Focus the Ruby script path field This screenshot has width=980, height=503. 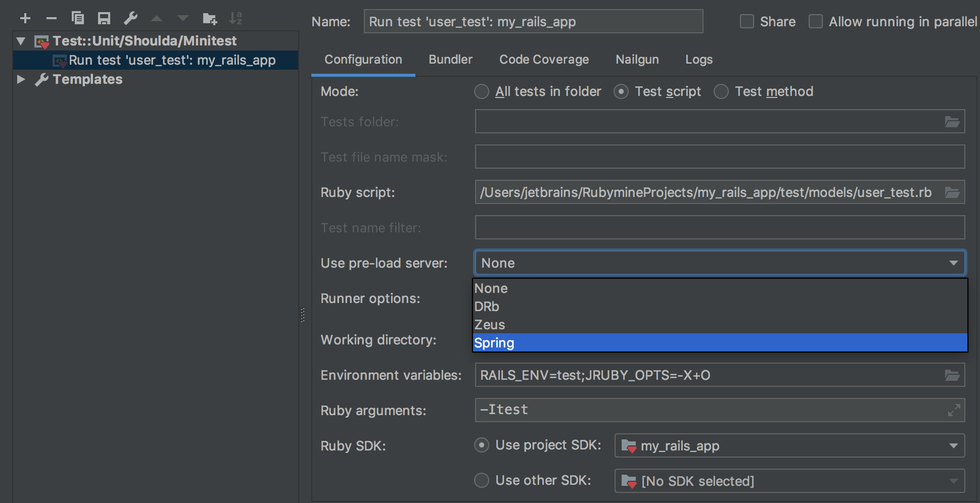(x=720, y=192)
